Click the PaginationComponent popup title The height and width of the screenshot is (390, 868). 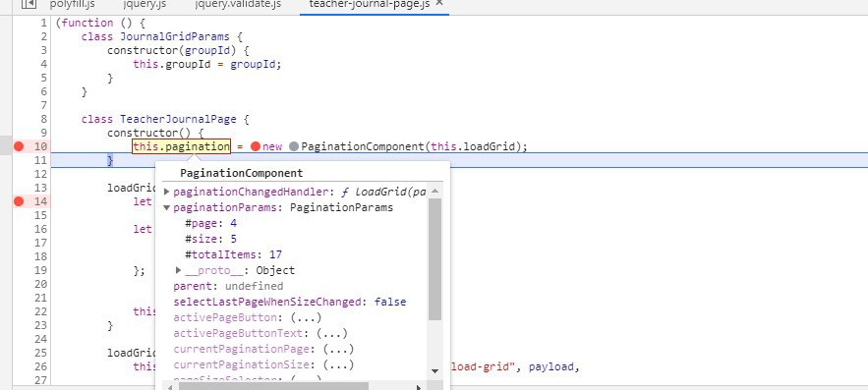click(242, 173)
